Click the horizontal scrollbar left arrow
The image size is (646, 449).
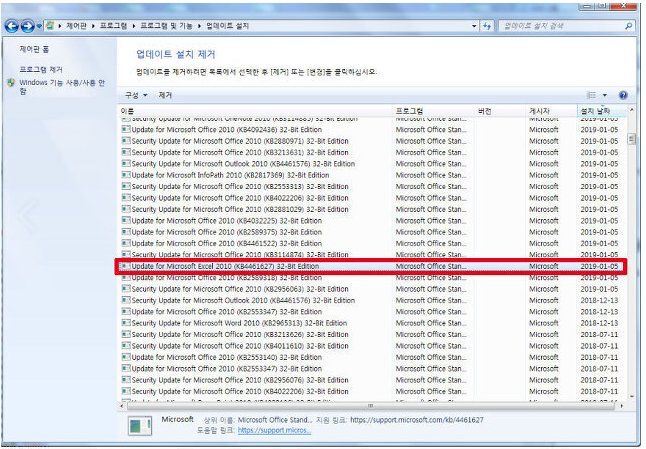point(122,406)
